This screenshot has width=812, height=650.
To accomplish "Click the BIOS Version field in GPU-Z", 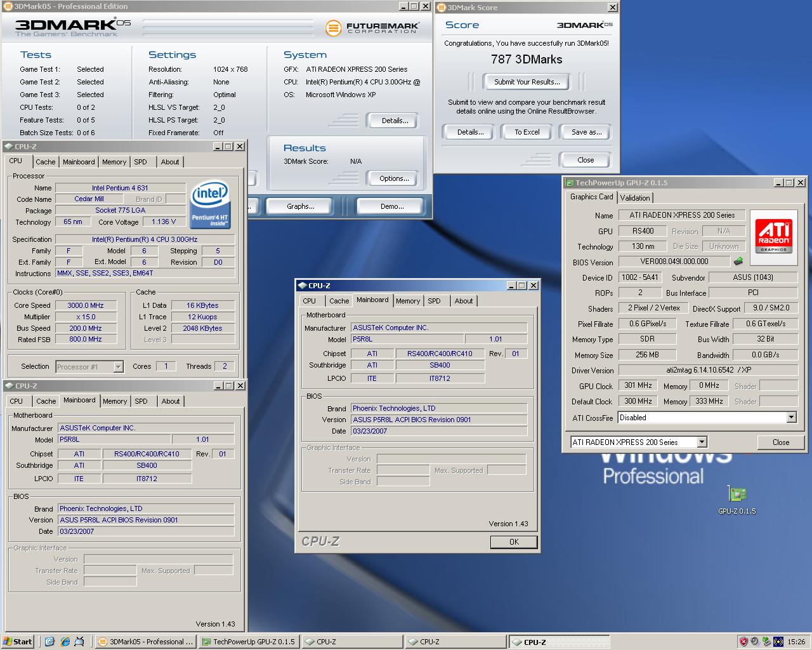I will coord(674,262).
